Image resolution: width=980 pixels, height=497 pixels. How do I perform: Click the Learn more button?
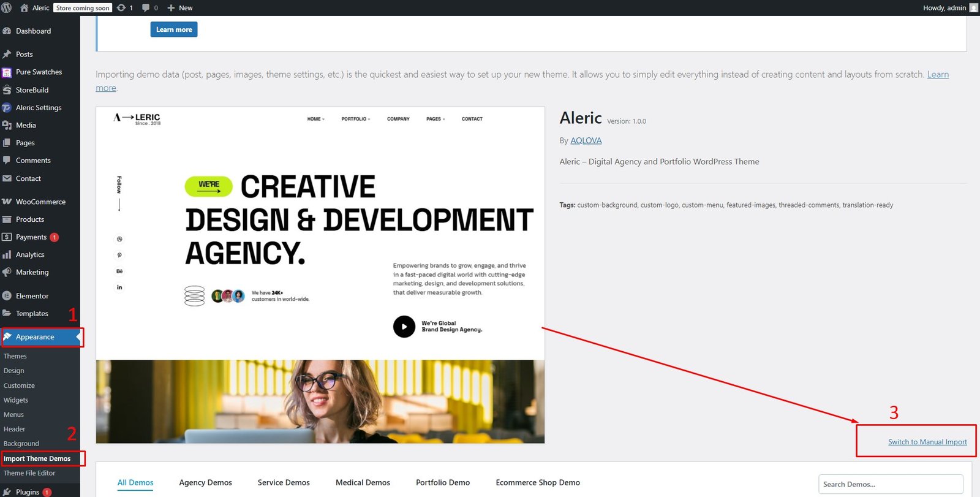click(174, 29)
